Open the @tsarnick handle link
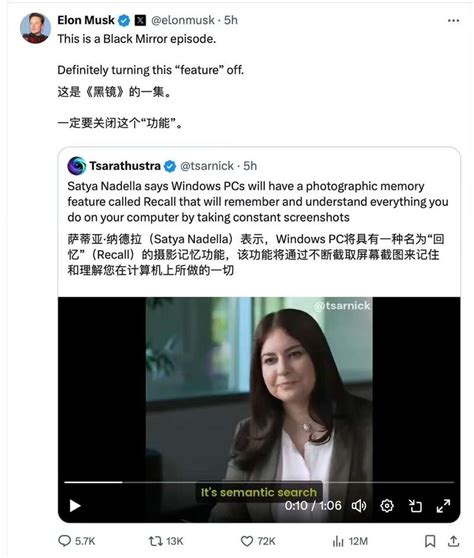Screen dimensions: 474x558 point(207,166)
